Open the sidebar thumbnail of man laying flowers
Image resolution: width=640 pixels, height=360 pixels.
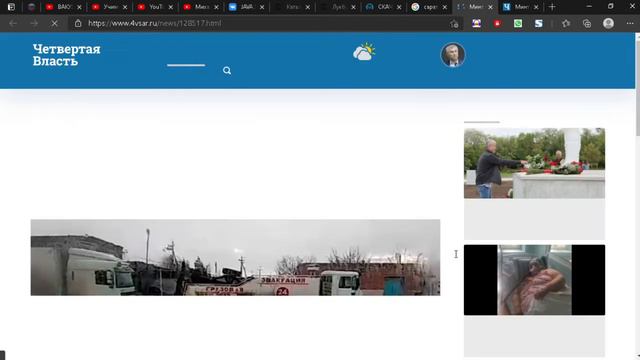[x=534, y=163]
